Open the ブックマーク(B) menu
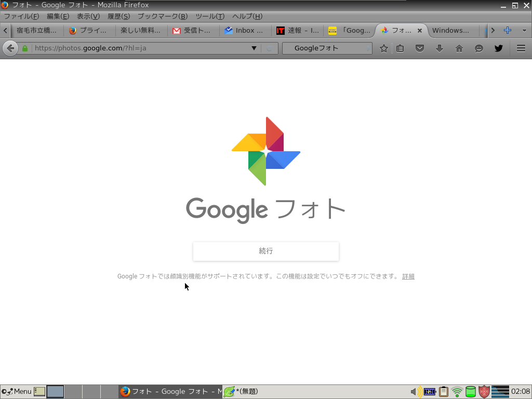Screen dimensions: 532x399 coord(163,16)
